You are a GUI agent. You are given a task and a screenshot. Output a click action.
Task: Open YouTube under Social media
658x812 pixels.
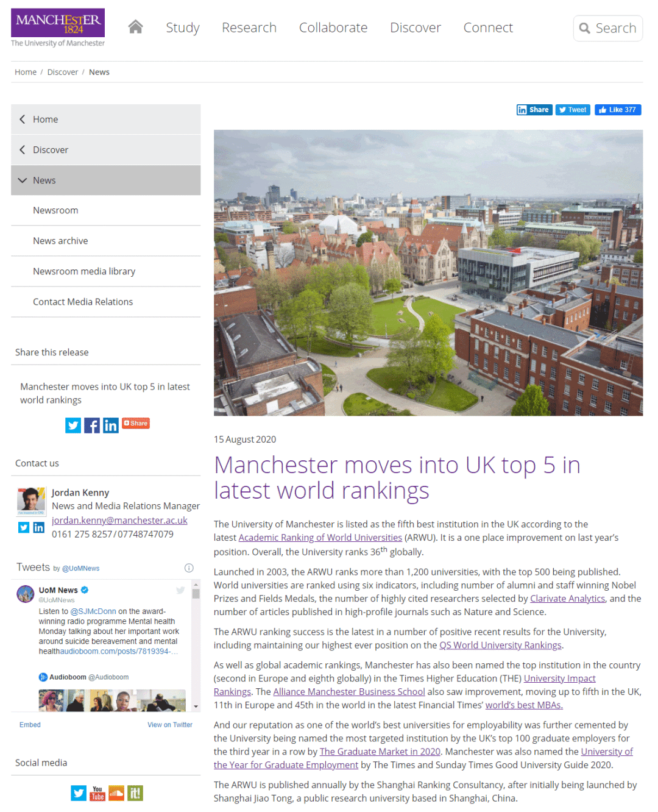tap(97, 792)
